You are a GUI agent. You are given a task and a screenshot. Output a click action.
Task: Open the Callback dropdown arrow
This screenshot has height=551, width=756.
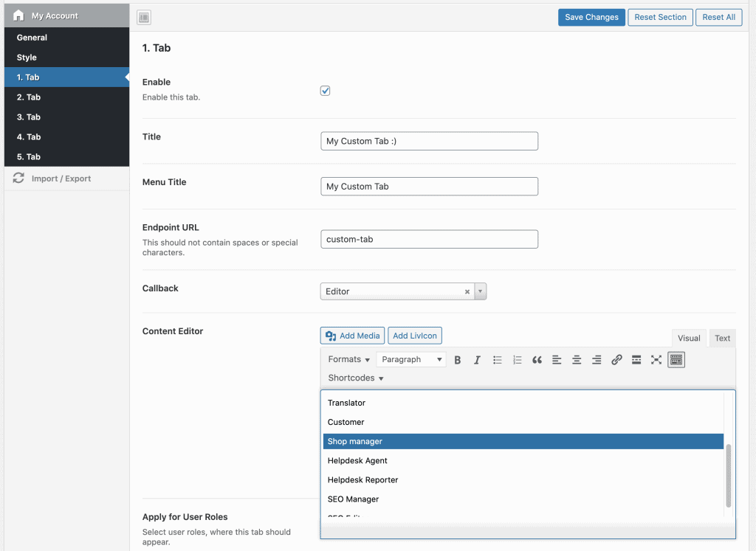click(x=480, y=291)
